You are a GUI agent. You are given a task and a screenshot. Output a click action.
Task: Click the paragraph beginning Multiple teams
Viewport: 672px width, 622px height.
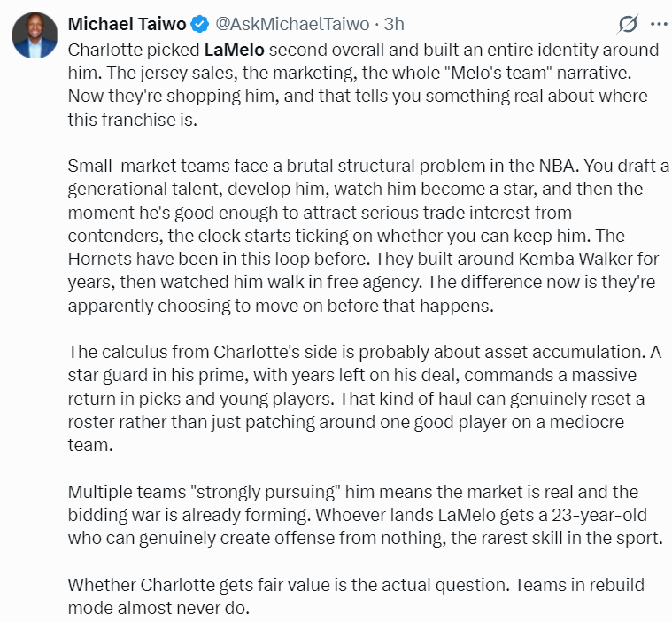click(366, 515)
